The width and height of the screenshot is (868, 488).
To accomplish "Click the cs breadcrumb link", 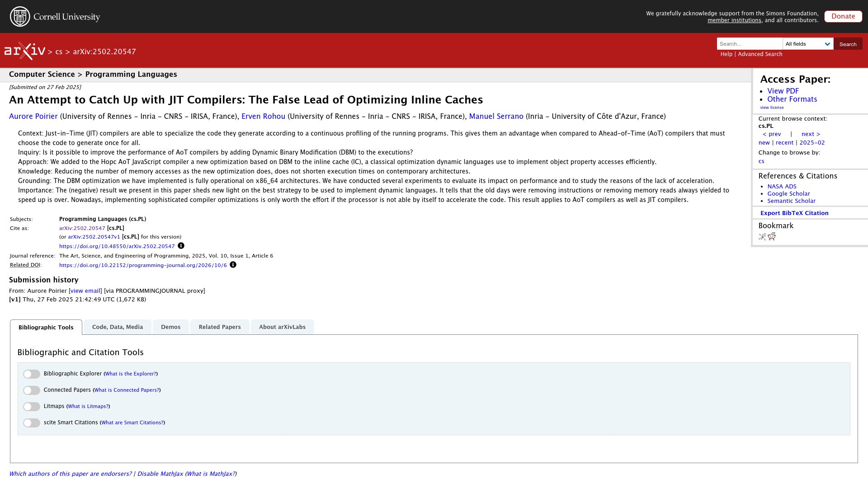I will [x=59, y=52].
